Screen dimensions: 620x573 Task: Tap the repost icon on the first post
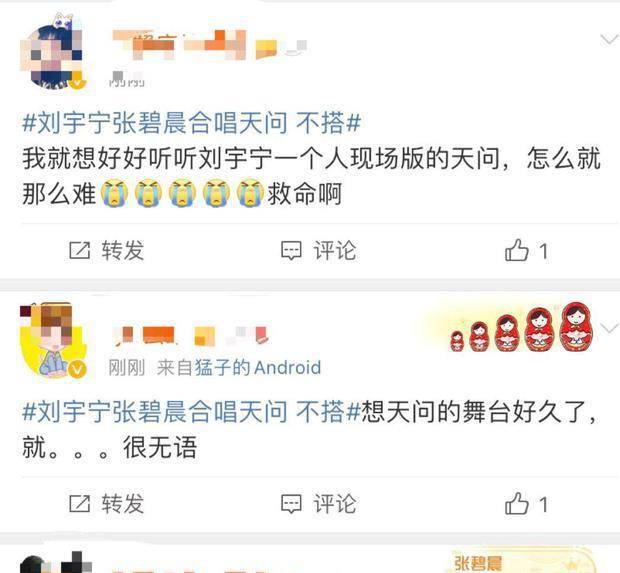click(x=79, y=251)
